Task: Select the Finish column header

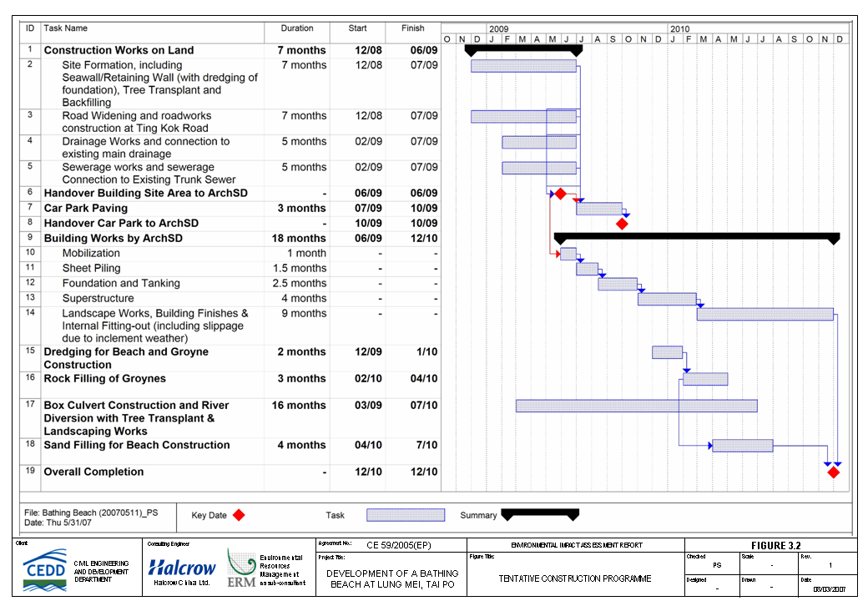Action: click(413, 28)
